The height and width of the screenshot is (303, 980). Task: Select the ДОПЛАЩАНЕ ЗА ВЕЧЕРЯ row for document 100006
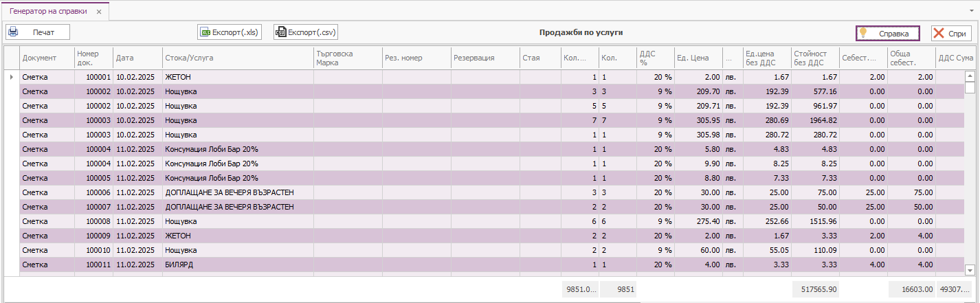point(237,192)
